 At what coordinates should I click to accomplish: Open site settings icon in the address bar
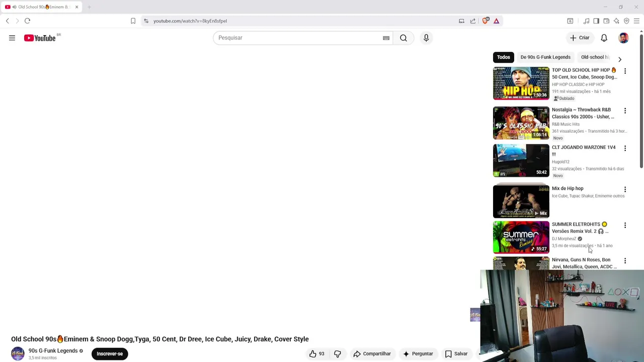(146, 21)
